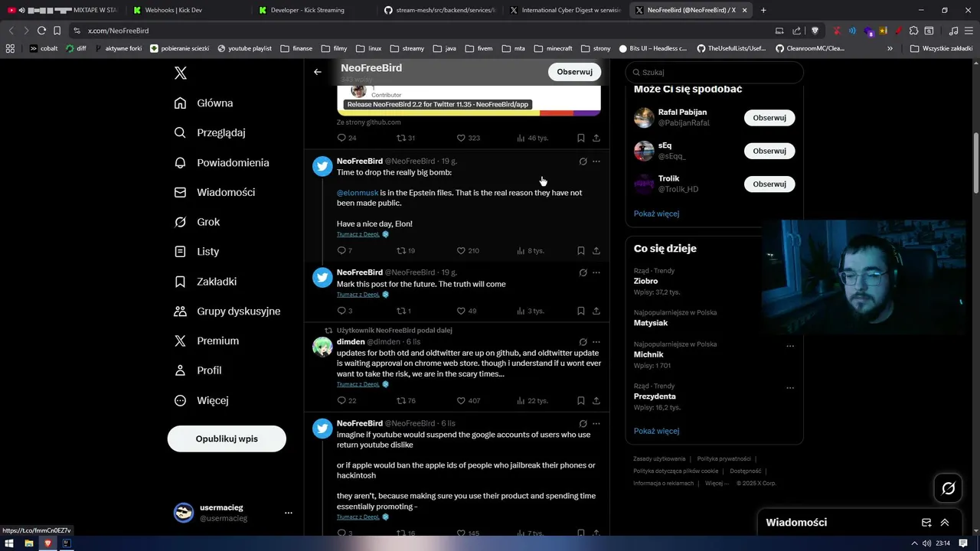Screen dimensions: 980x551
Task: Go back with the profile header arrow
Action: coord(318,72)
